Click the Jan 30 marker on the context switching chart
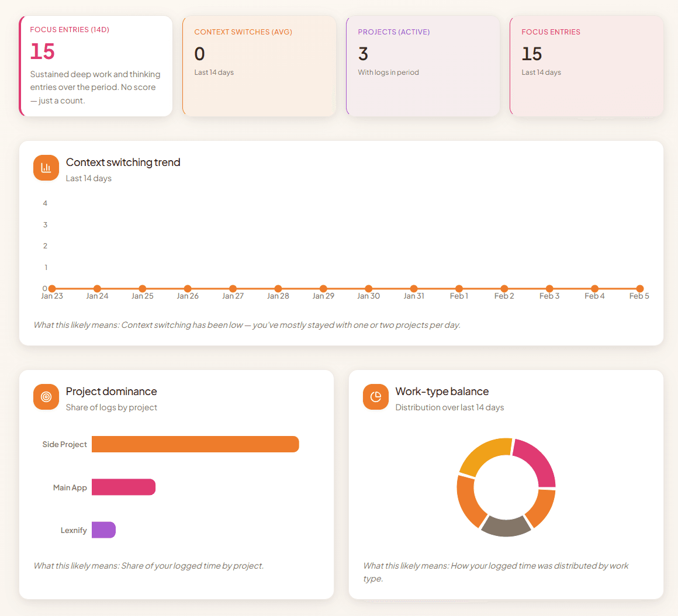This screenshot has width=678, height=616. (368, 288)
